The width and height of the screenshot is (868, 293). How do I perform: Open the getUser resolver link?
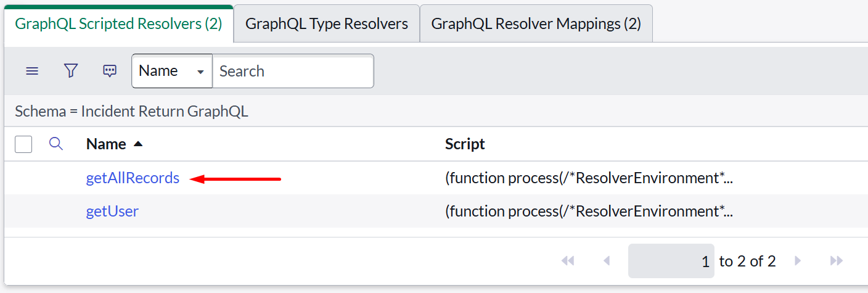112,212
